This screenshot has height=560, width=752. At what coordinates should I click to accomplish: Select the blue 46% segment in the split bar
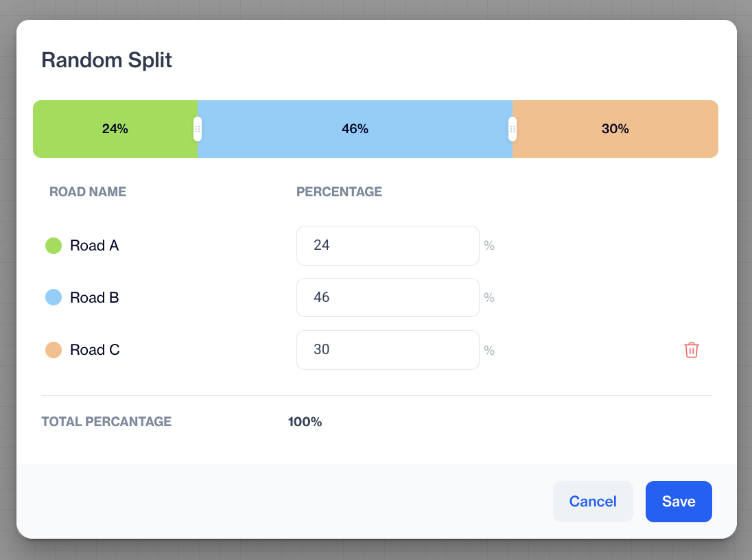point(355,129)
